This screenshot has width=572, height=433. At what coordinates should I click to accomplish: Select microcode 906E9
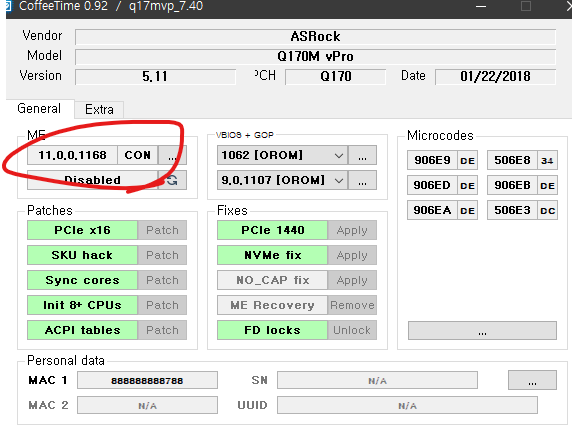tap(432, 160)
